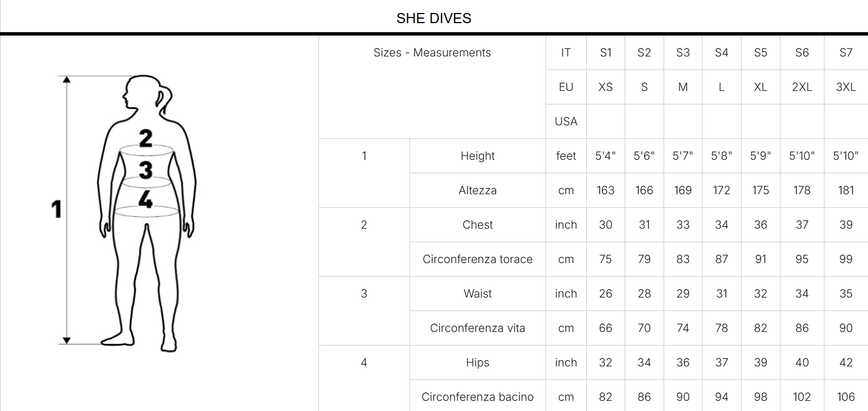Click the SHE DIVES heading
Screen dimensions: 868x411
pos(434,18)
